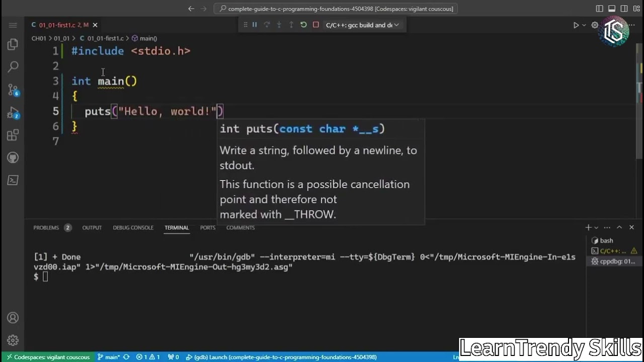
Task: Click the synchronize changes status icon
Action: click(x=126, y=357)
